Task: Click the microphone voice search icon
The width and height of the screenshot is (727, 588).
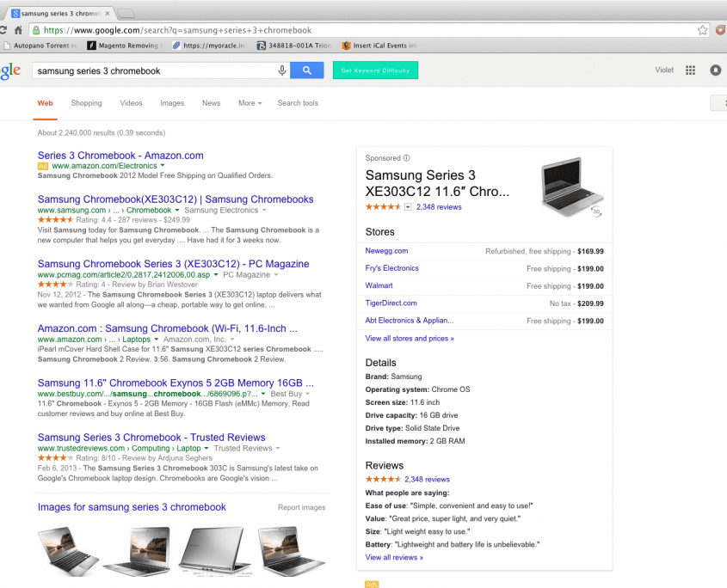Action: 281,70
